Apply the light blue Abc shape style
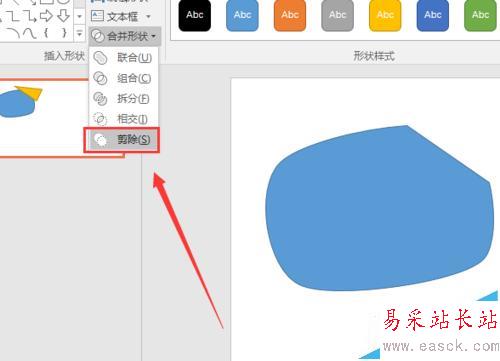The height and width of the screenshot is (361, 500). (x=242, y=15)
